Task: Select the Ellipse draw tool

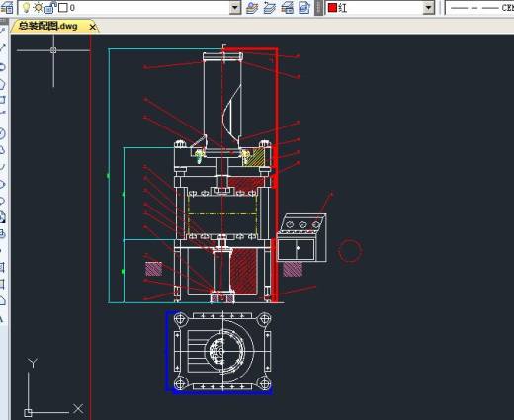Action: click(x=2, y=184)
